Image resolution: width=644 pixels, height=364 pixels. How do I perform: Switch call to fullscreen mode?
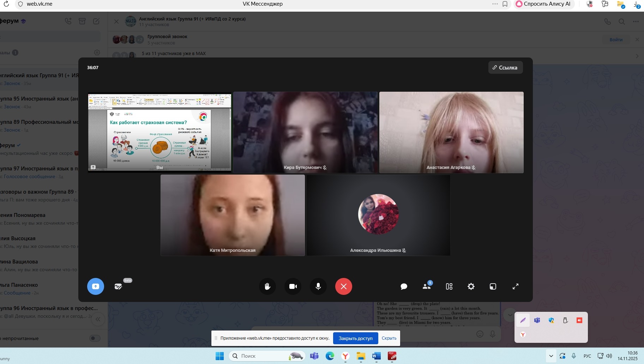click(x=516, y=286)
